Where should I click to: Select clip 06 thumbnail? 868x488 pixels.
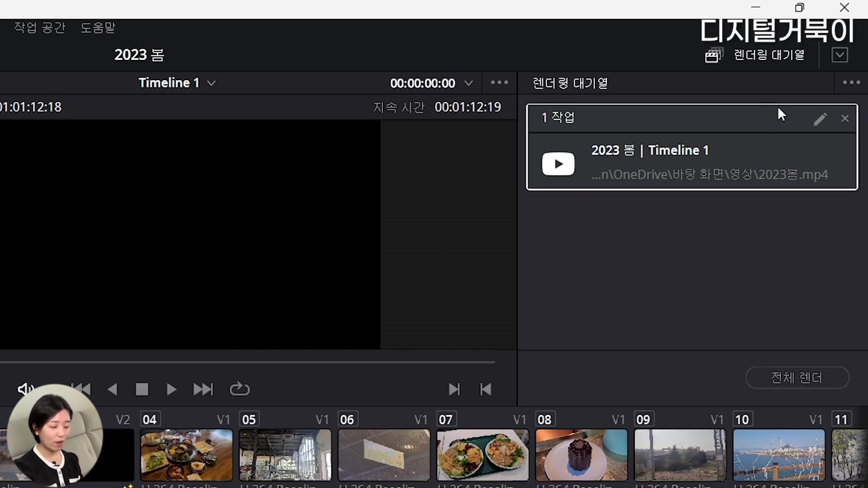[x=384, y=455]
